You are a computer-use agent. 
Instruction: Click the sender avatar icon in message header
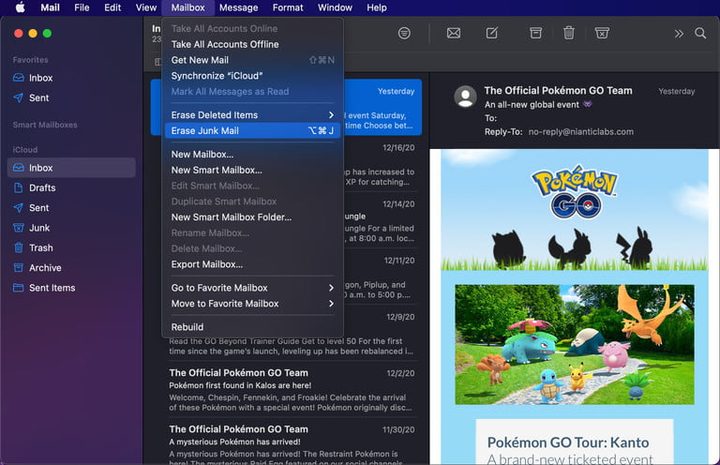[465, 97]
